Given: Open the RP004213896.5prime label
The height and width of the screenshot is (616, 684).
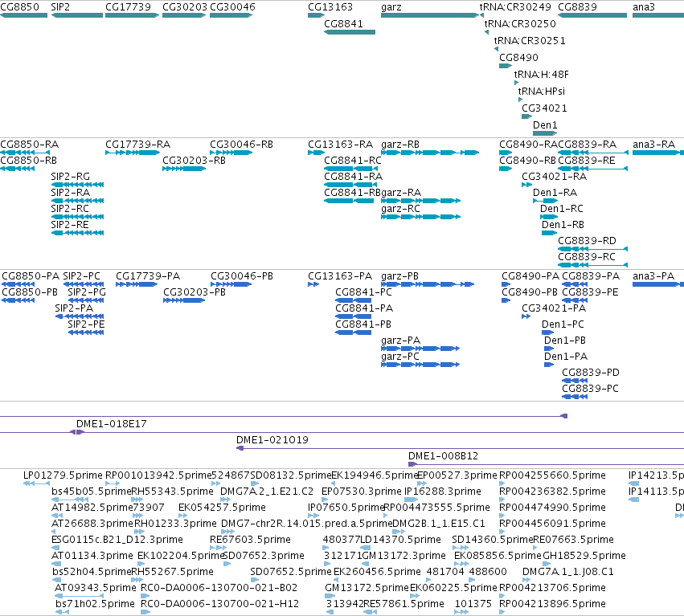Looking at the screenshot, I should click(x=552, y=604).
